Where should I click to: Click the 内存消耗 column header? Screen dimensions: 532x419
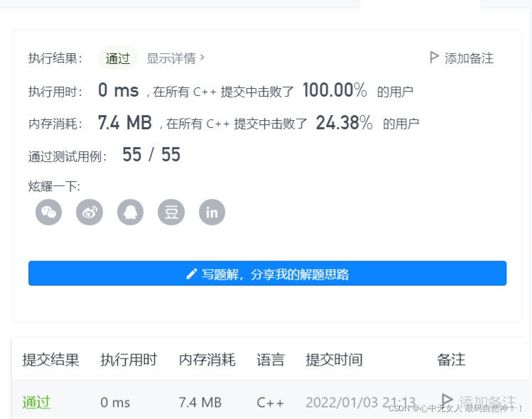click(x=207, y=359)
